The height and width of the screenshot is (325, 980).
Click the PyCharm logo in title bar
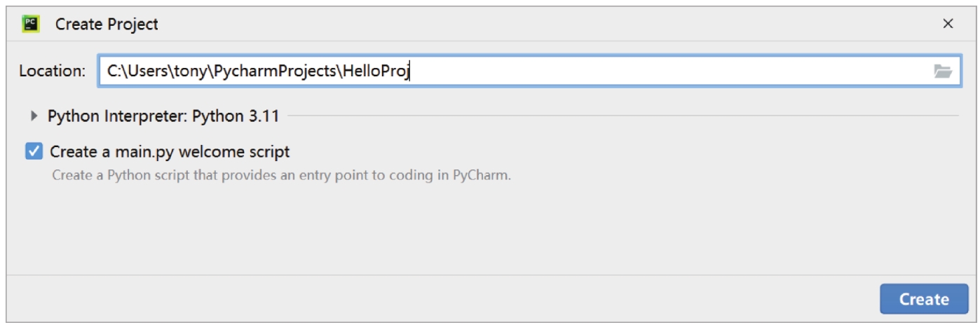point(31,24)
